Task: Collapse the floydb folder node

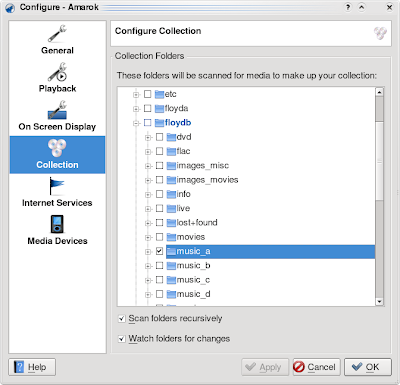Action: [136, 124]
